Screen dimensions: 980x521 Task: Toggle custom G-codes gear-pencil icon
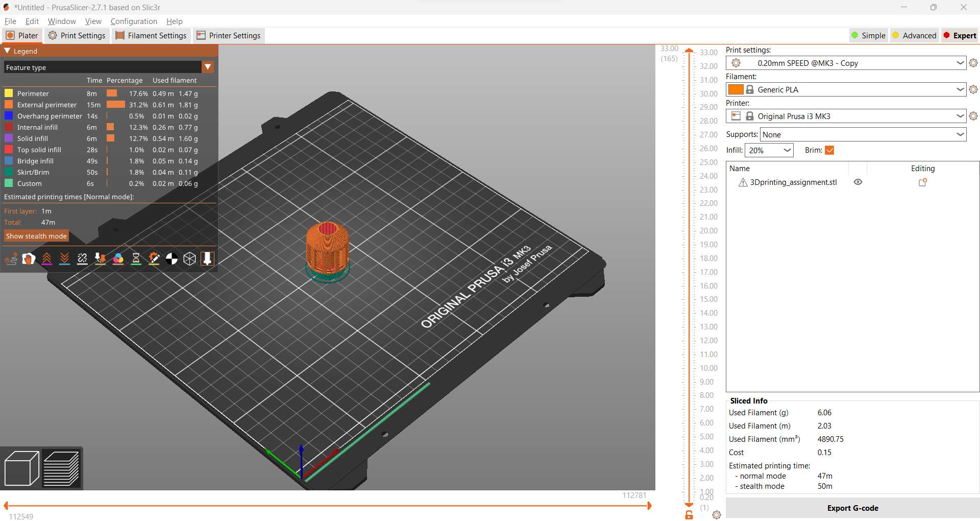pos(154,259)
